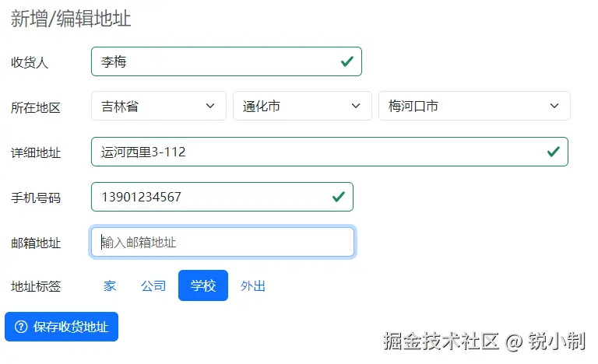Viewport: 598px width, 364px height.
Task: Click chevron arrow of 梅河口市 dropdown
Action: pyautogui.click(x=554, y=107)
